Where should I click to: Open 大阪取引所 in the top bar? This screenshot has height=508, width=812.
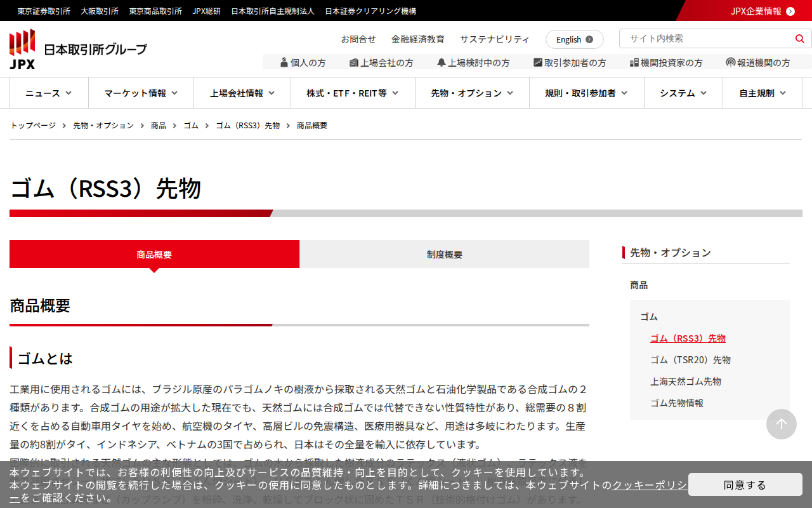100,11
